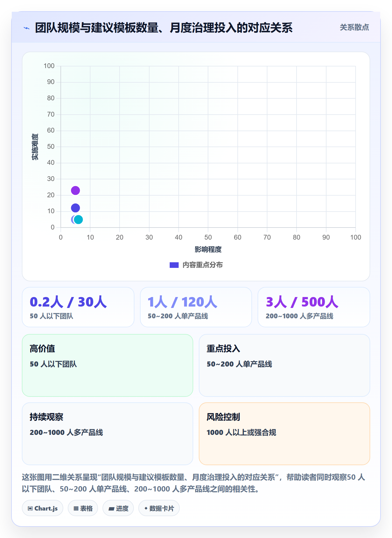
Task: Click the lightning bolt icon beside the title
Action: pyautogui.click(x=27, y=28)
